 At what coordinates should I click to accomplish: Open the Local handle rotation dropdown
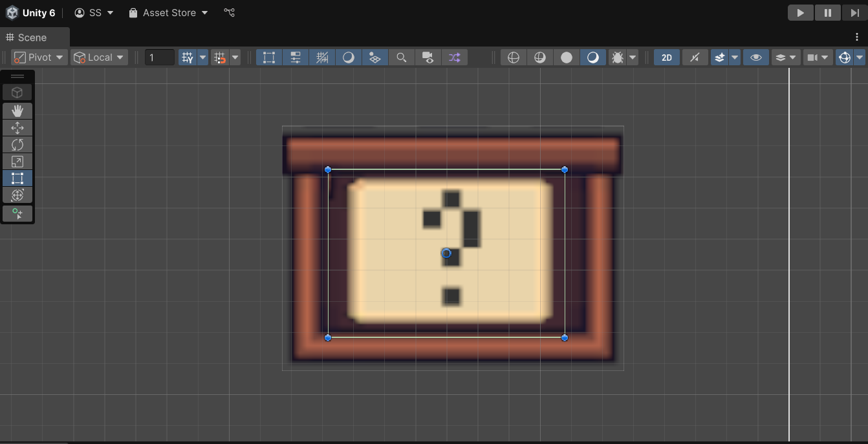pyautogui.click(x=99, y=58)
